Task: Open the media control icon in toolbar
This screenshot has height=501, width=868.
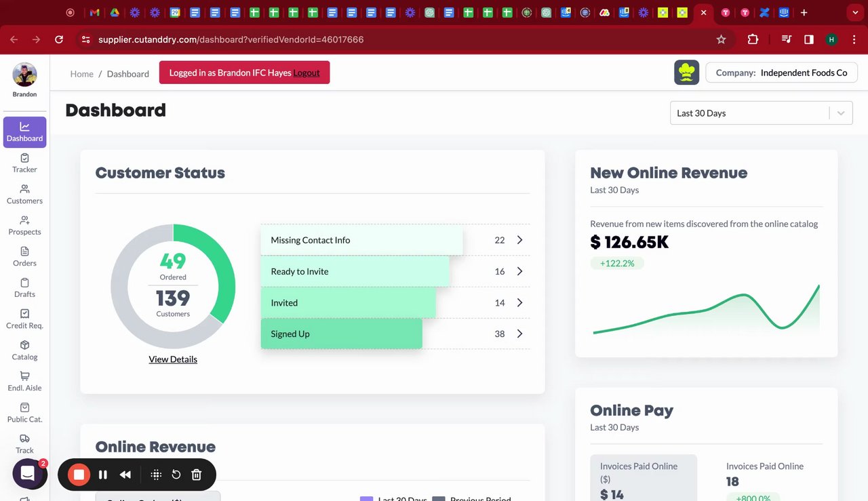Action: (x=787, y=39)
